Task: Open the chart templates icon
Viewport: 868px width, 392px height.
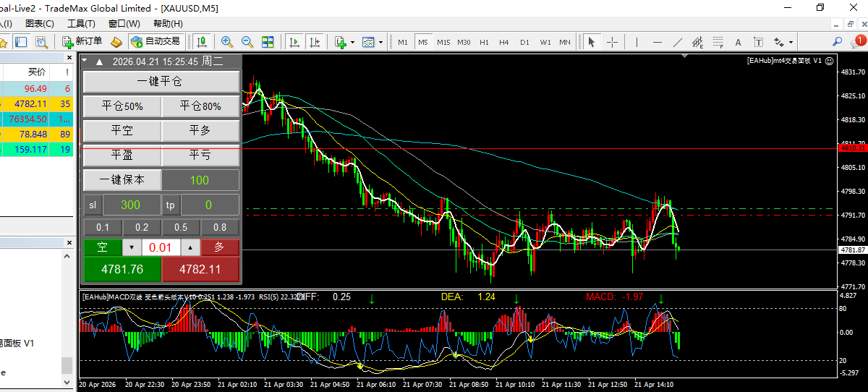Action: [368, 42]
